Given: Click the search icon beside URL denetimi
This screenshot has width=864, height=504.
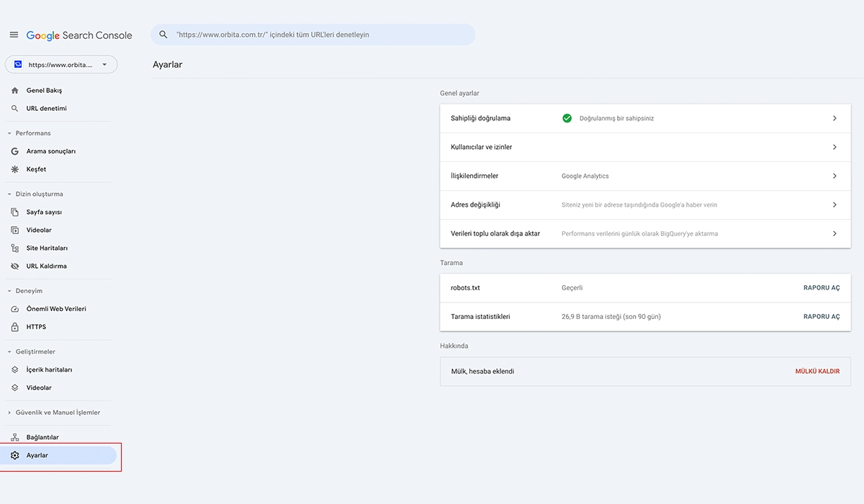Looking at the screenshot, I should 15,109.
